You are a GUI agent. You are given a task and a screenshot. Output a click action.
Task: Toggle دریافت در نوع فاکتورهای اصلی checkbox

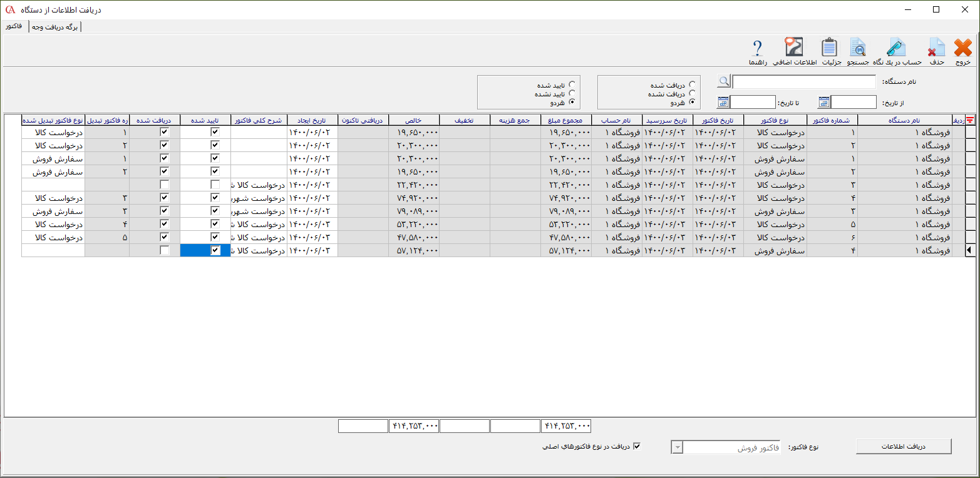[637, 447]
